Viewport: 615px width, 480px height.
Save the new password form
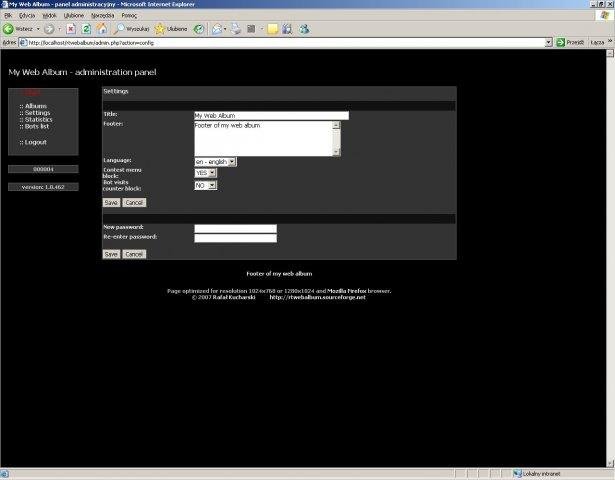[x=111, y=254]
